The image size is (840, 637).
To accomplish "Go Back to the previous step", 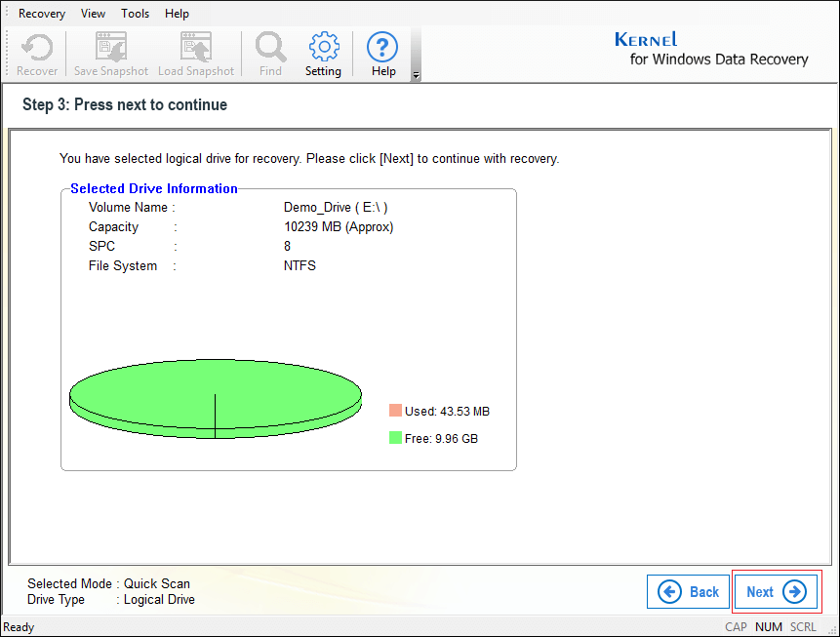I will [x=688, y=591].
